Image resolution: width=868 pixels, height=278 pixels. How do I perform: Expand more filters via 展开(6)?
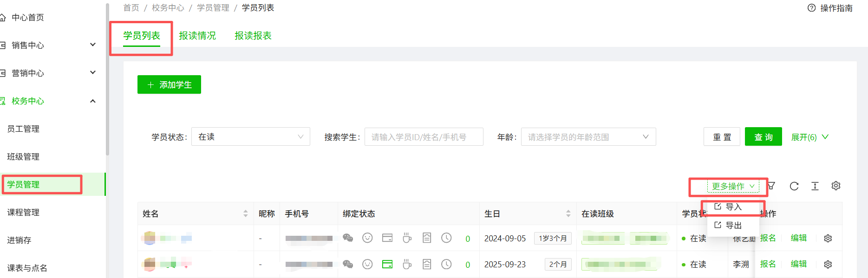809,137
